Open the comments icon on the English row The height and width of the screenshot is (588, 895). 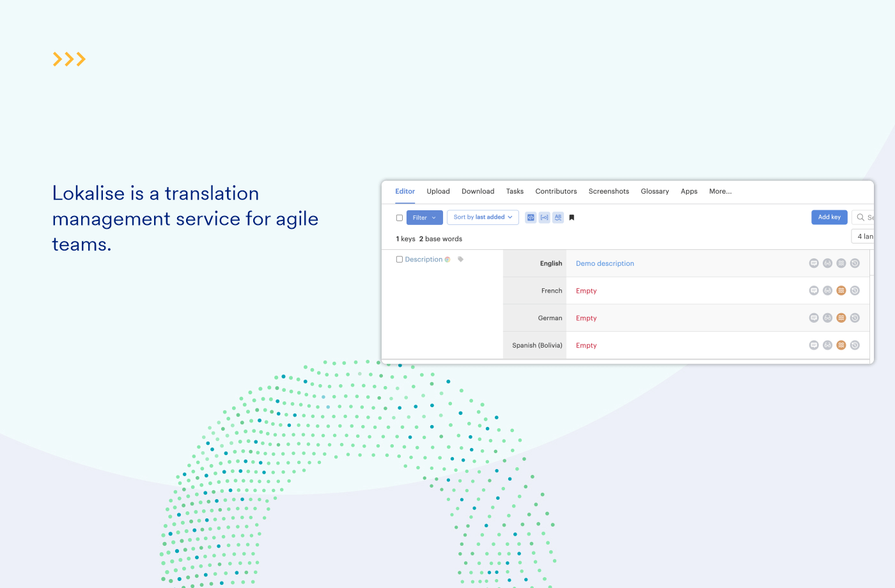click(814, 263)
